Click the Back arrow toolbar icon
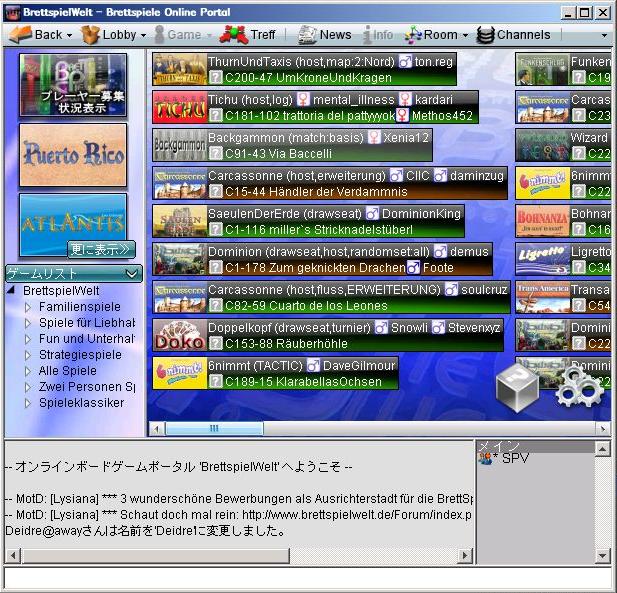Viewport: 617px width, 593px height. click(x=20, y=35)
